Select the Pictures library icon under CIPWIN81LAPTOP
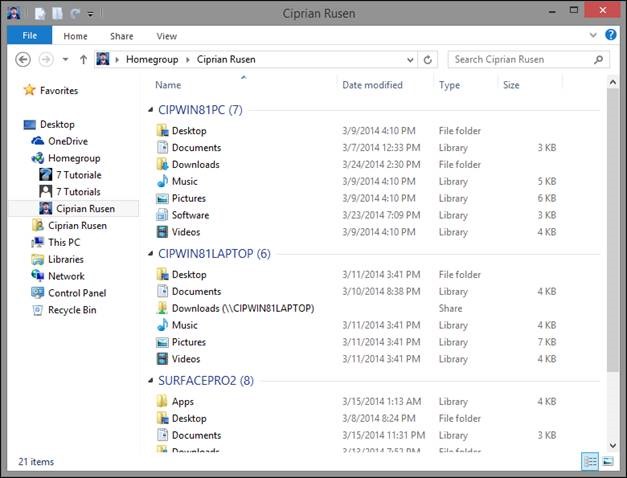This screenshot has width=627, height=478. coord(162,342)
